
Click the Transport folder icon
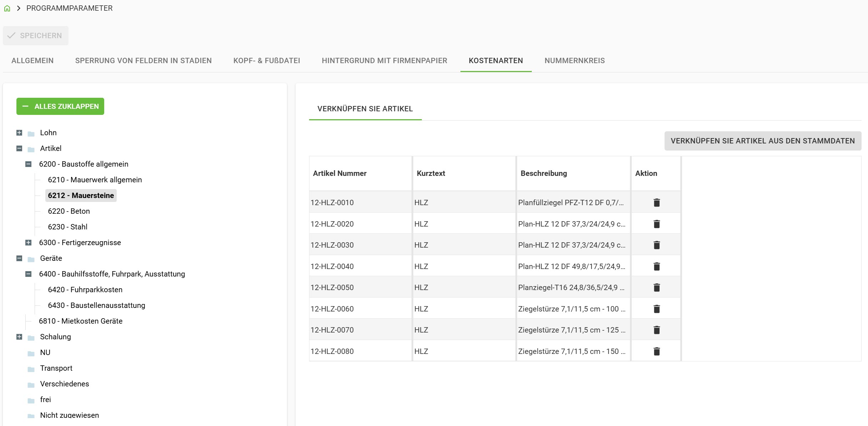tap(31, 369)
